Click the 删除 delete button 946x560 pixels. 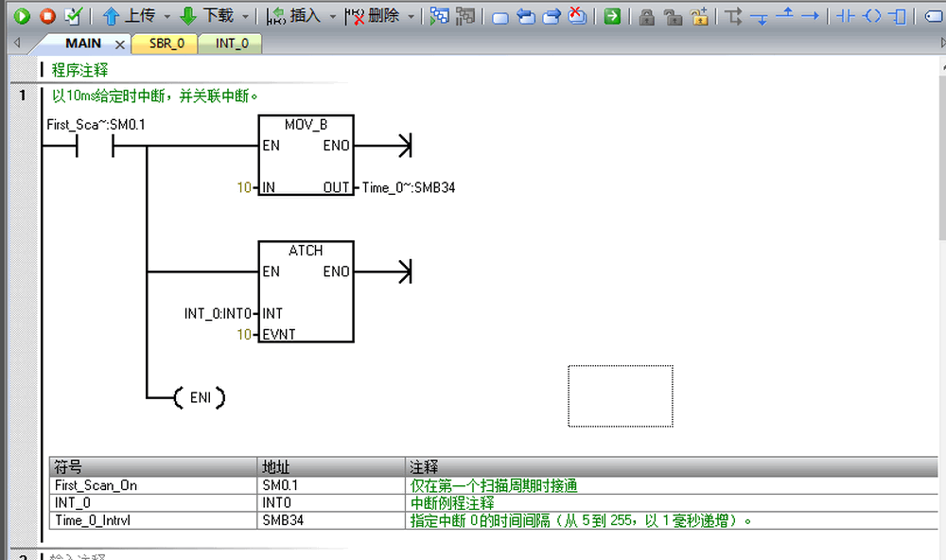(372, 16)
